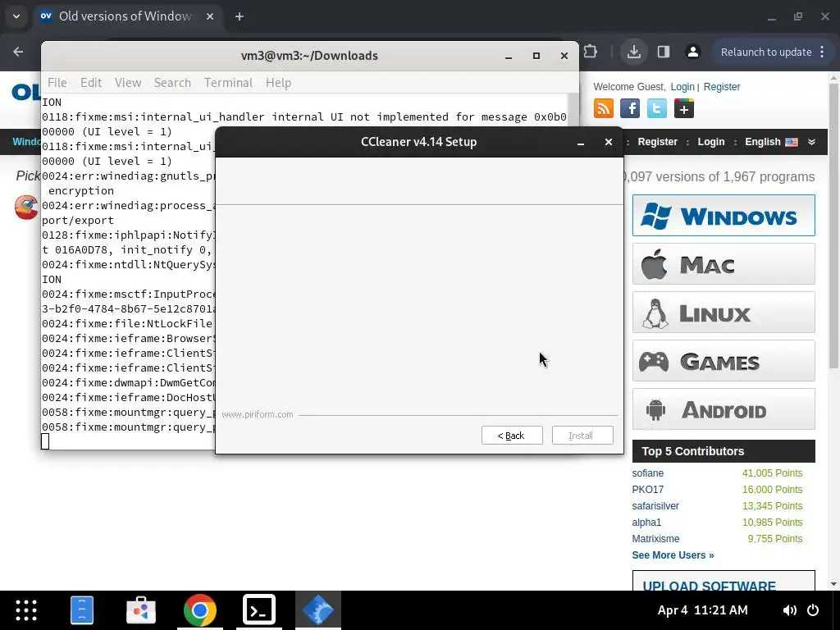Image resolution: width=840 pixels, height=630 pixels.
Task: Open Chrome downloads icon in toolbar
Action: (x=634, y=52)
